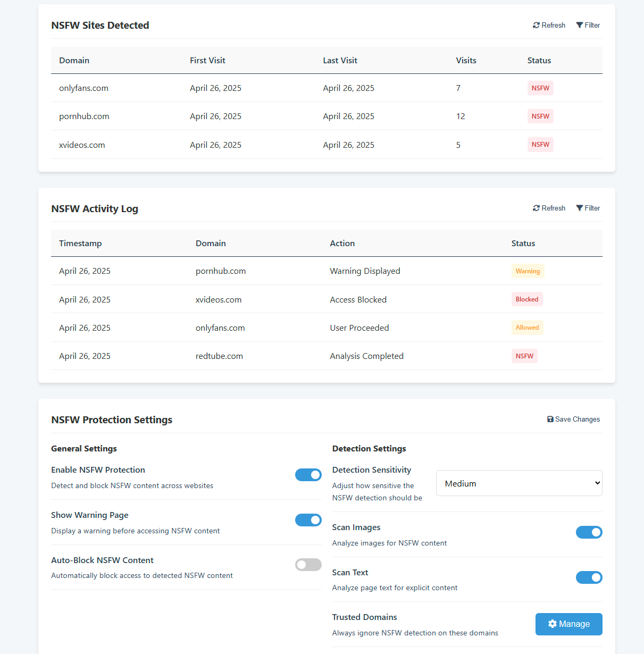This screenshot has width=644, height=654.
Task: Click NSFW badge in redtube.com row
Action: click(x=524, y=356)
